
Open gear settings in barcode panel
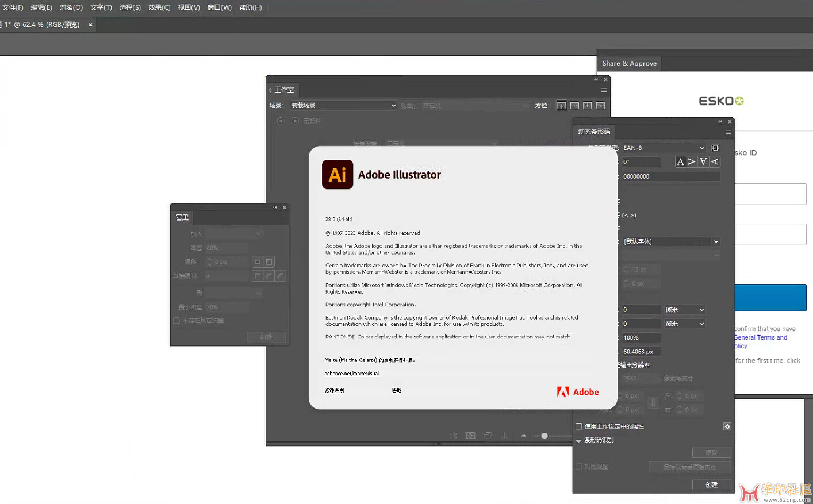727,426
